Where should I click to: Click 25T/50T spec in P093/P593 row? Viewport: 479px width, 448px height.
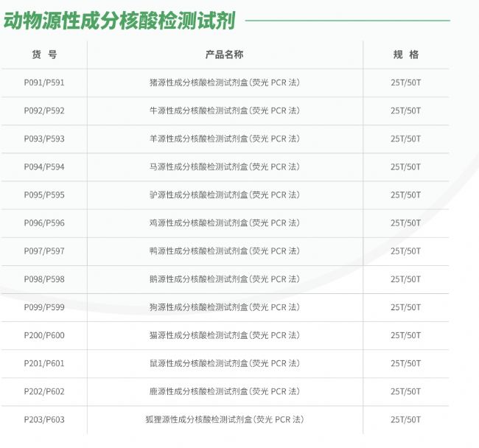coord(406,139)
